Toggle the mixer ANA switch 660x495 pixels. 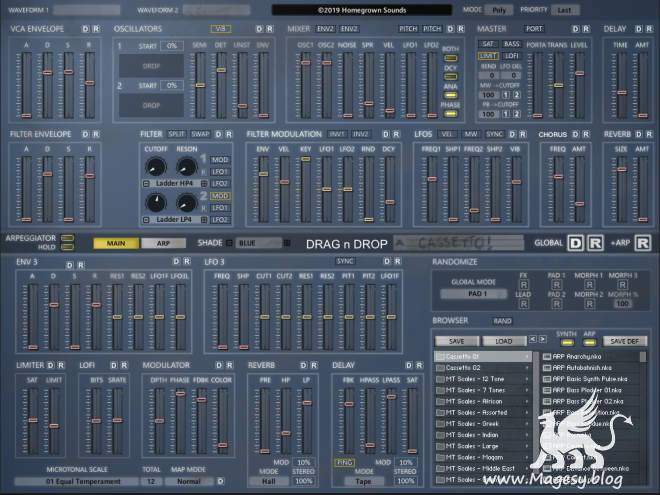(450, 95)
